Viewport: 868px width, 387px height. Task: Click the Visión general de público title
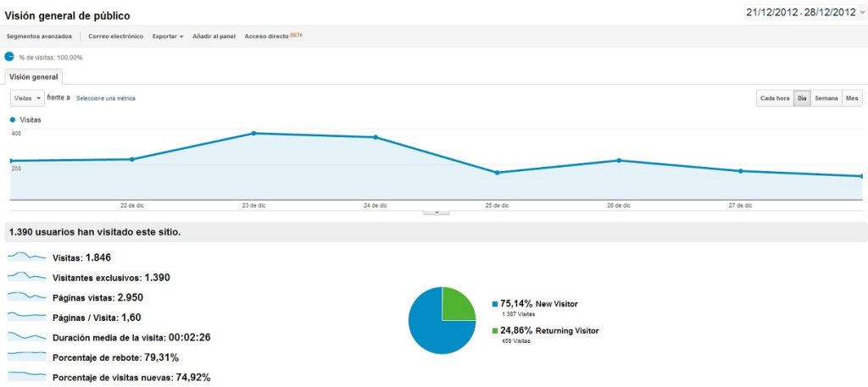[x=68, y=16]
